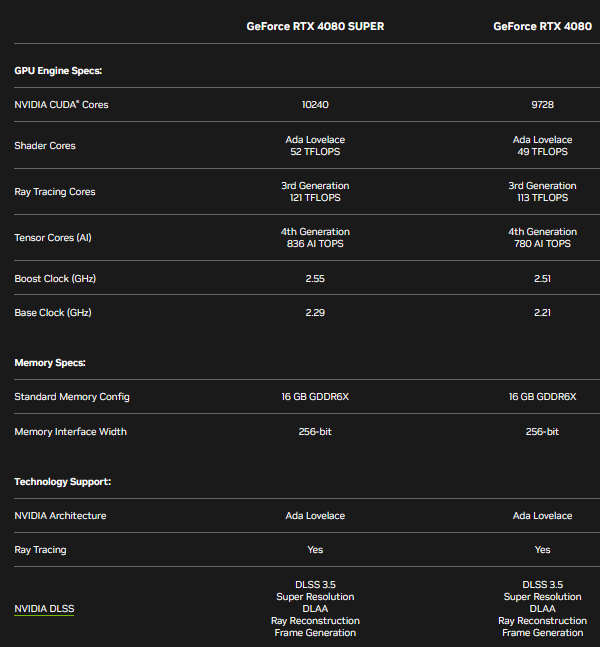Click the Boost Clock (GHz) label
Screen dimensions: 600x647
[55, 279]
